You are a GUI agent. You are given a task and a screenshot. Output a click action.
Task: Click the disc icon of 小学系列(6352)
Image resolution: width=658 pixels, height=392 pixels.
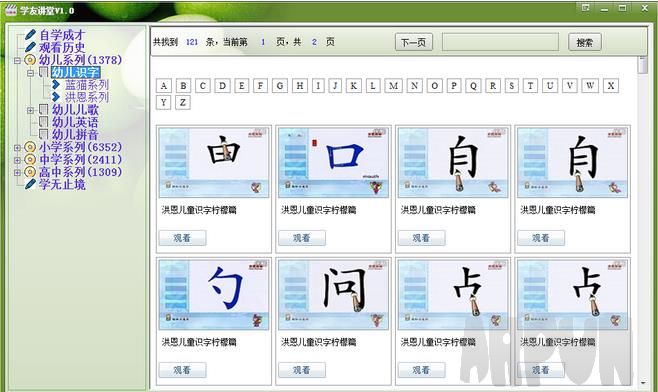pyautogui.click(x=30, y=147)
